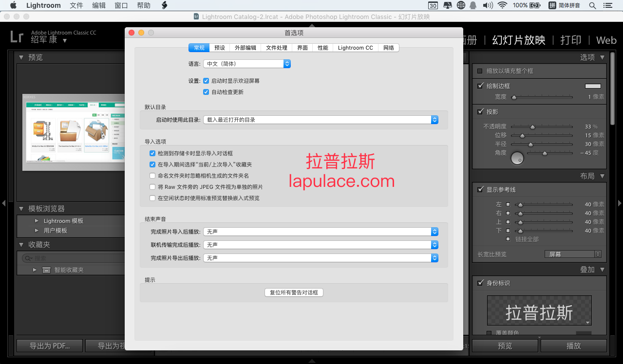The image size is (623, 364).
Task: Click the Wi-Fi status icon
Action: (502, 5)
